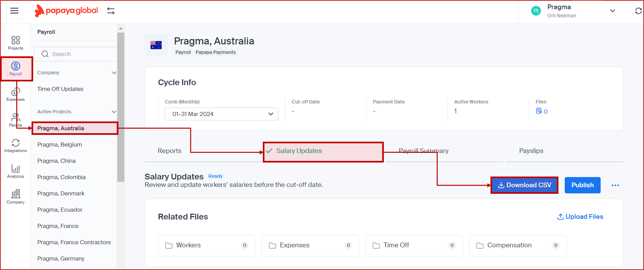The image size is (644, 270).
Task: Click the Pragma account avatar
Action: (536, 11)
